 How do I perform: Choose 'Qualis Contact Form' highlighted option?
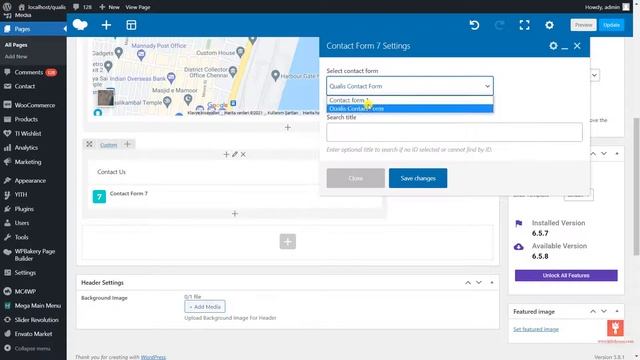tap(410, 109)
